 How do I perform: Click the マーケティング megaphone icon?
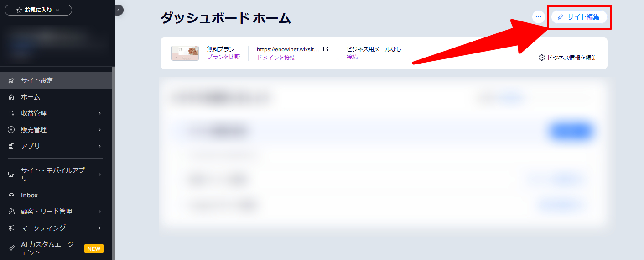click(11, 228)
